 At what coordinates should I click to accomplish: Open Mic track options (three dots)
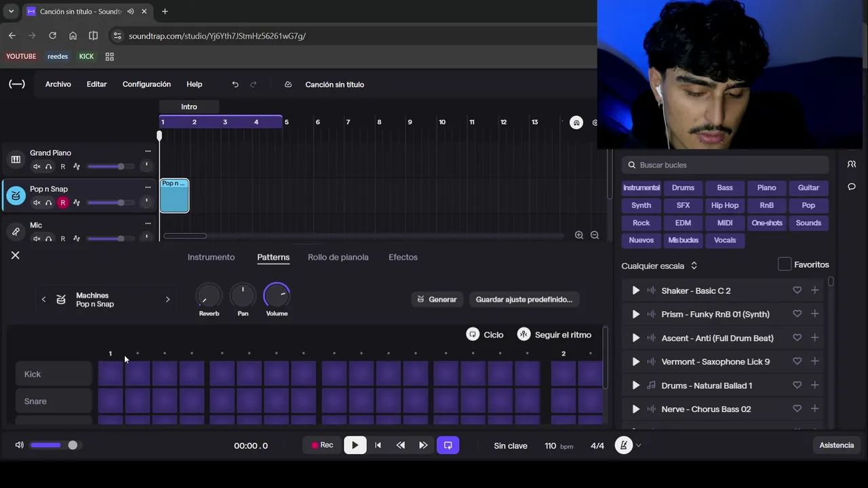[x=148, y=224]
